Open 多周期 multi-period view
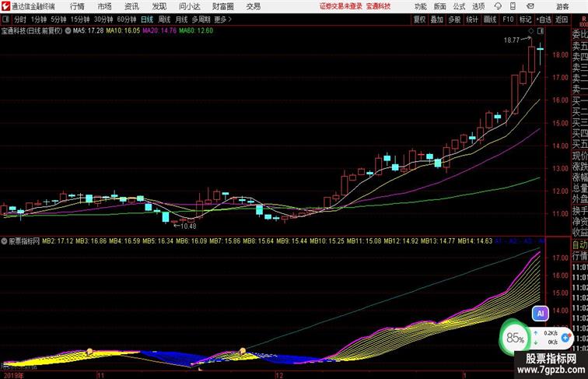Screen dimensions: 588x379 (201, 19)
